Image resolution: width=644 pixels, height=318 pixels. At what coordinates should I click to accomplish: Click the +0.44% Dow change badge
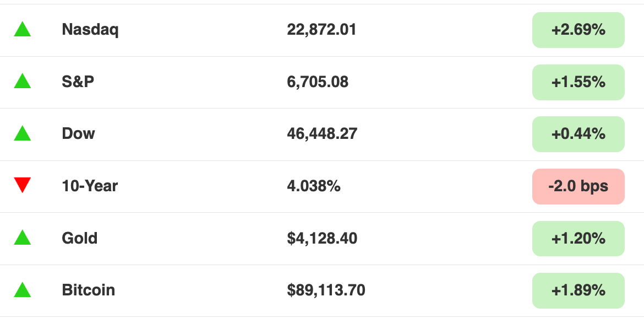(578, 134)
